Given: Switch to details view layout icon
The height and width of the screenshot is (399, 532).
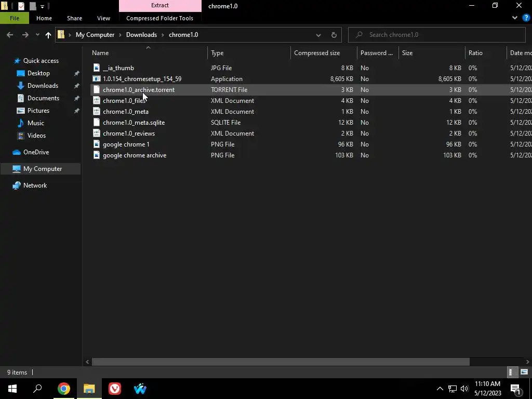Looking at the screenshot, I should click(511, 372).
